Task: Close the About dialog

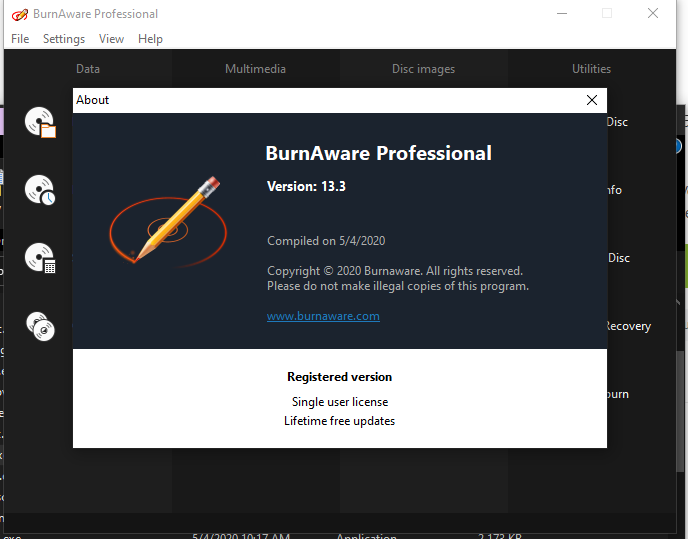Action: pos(592,100)
